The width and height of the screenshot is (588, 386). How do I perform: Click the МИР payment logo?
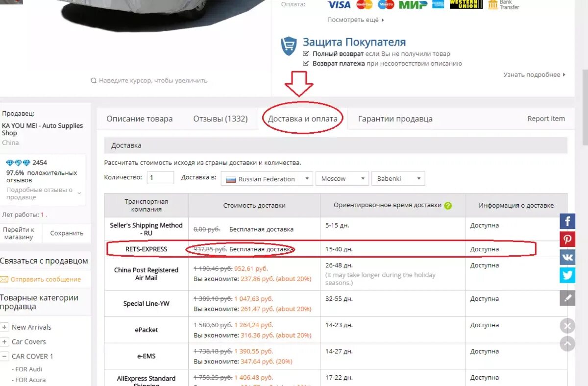tap(413, 4)
